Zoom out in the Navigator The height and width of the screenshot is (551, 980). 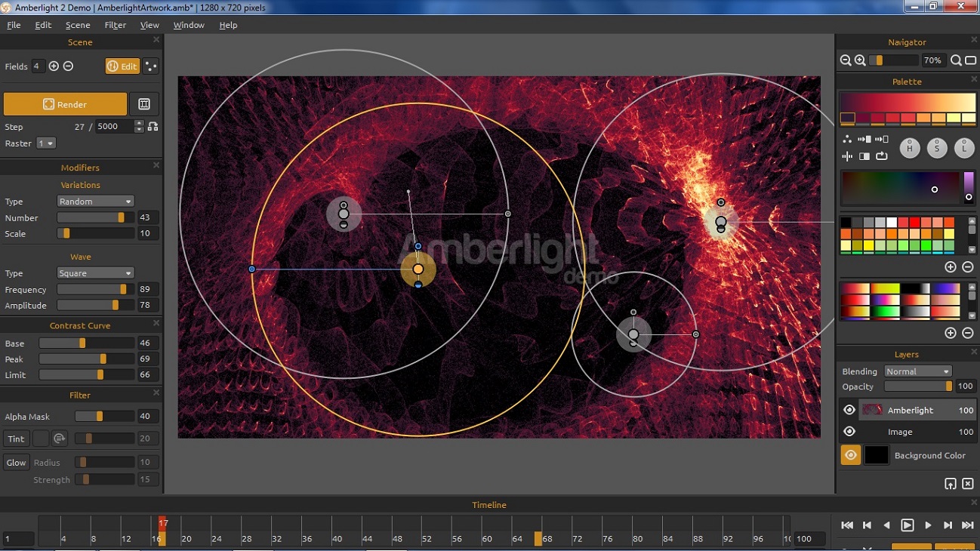pyautogui.click(x=846, y=60)
